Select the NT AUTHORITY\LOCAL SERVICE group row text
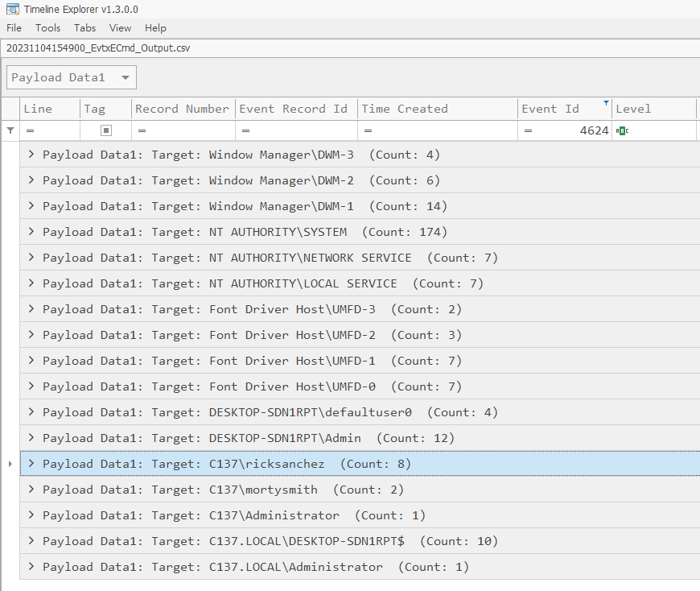700x591 pixels. (x=263, y=283)
